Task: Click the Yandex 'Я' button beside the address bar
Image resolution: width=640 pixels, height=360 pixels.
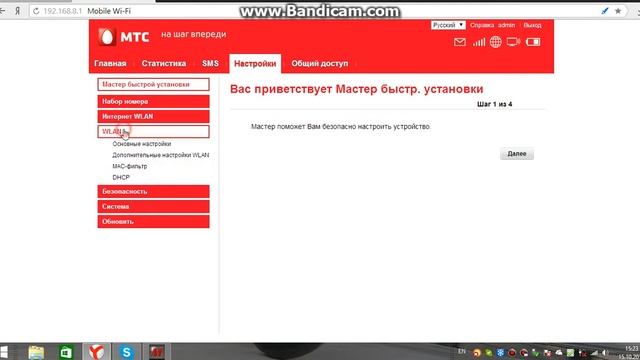Action: click(x=18, y=11)
